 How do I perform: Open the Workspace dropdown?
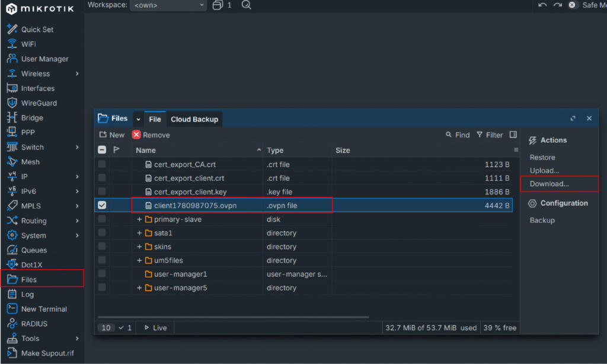[x=168, y=5]
